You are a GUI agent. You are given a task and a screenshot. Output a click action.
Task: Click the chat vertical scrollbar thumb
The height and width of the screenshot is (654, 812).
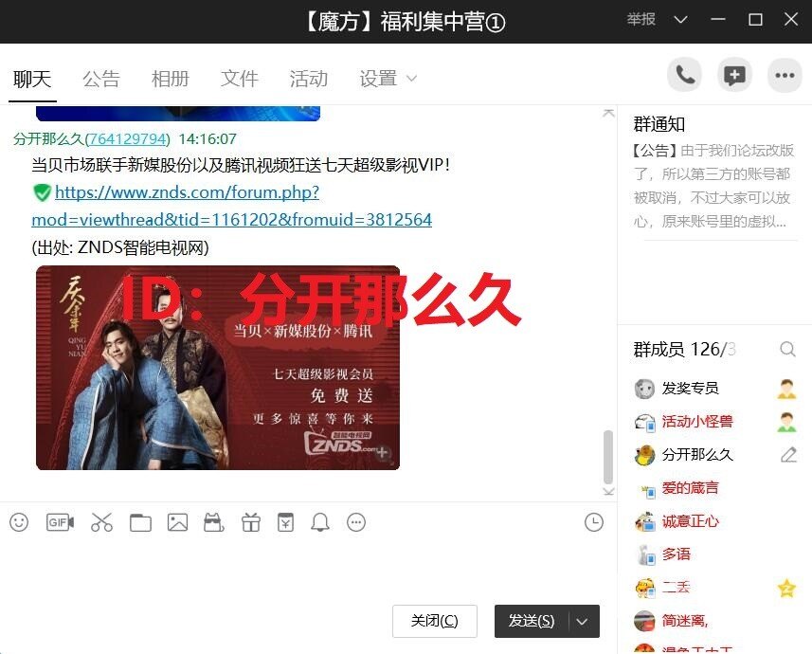click(608, 457)
